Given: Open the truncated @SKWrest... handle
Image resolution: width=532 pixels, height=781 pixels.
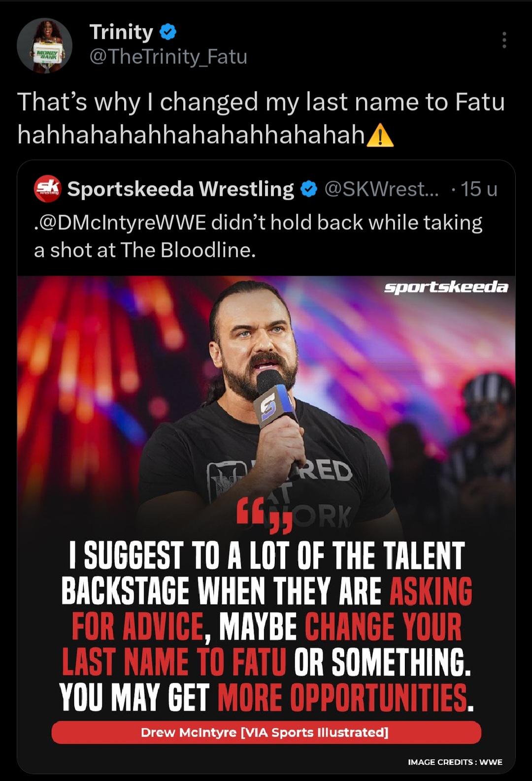Looking at the screenshot, I should (x=381, y=189).
